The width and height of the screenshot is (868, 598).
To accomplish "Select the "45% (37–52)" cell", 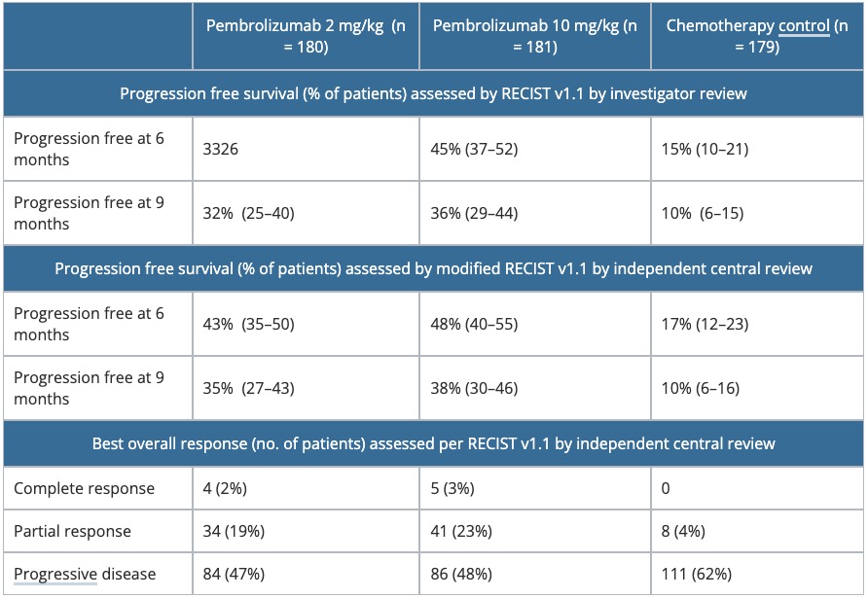I will (x=477, y=149).
